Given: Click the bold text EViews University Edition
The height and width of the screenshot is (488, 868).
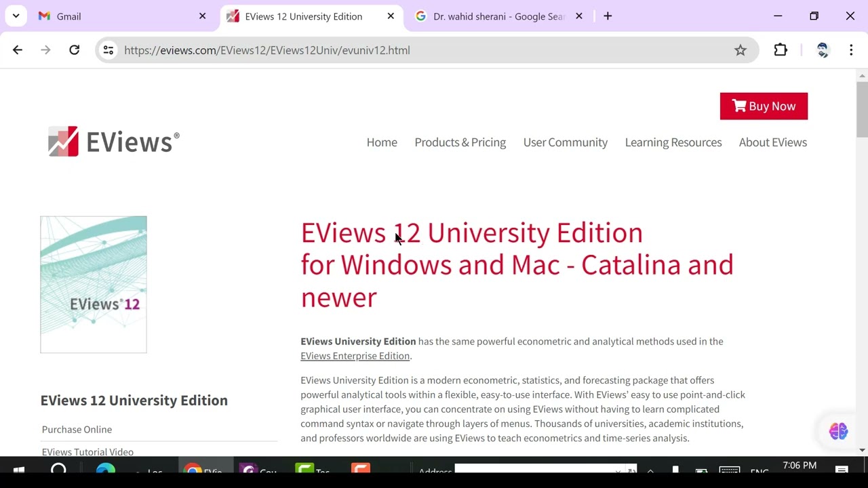Looking at the screenshot, I should (x=358, y=341).
